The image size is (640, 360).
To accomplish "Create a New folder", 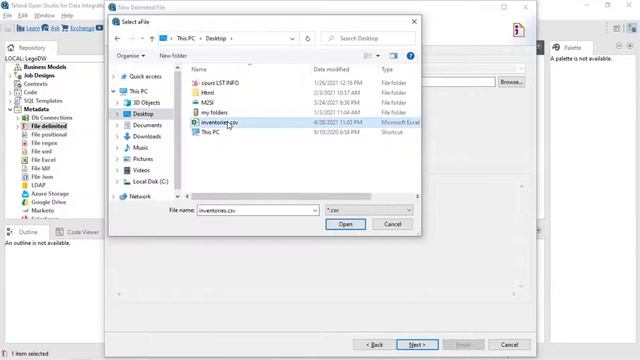I will [x=173, y=56].
